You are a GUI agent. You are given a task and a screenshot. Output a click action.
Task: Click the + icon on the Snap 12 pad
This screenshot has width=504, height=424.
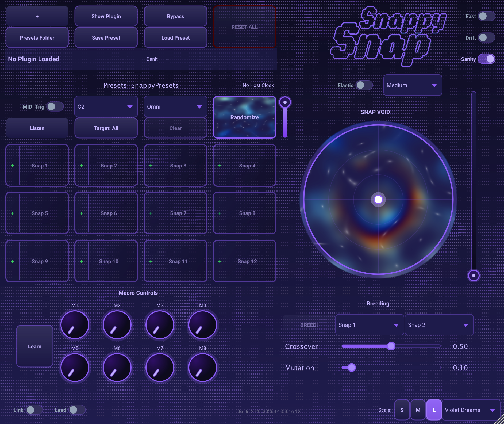[x=220, y=261]
